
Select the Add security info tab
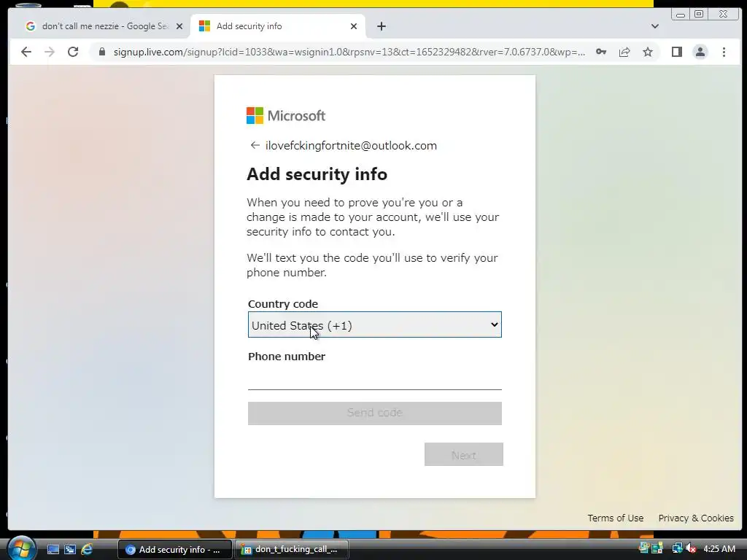[278, 26]
